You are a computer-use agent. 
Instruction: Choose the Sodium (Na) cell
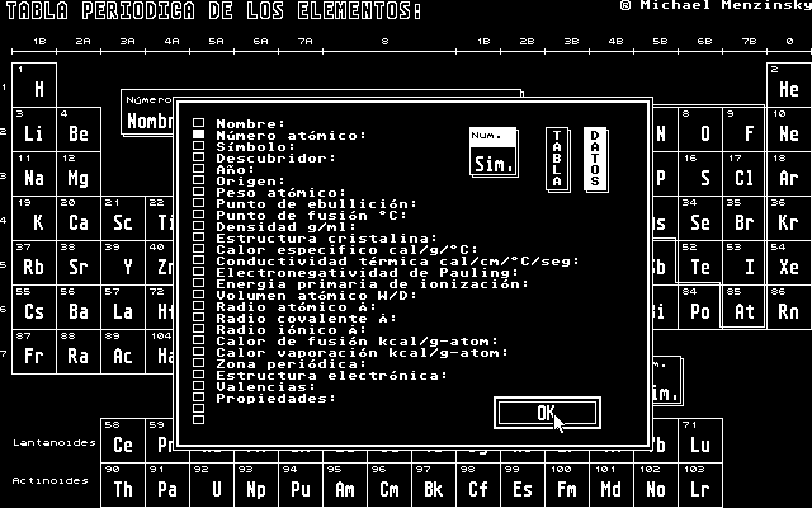coord(34,174)
